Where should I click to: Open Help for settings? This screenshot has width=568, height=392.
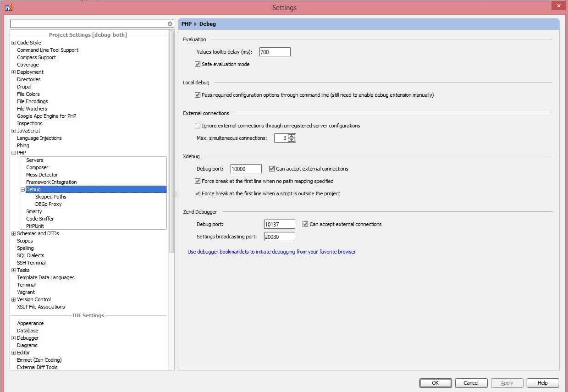(543, 383)
